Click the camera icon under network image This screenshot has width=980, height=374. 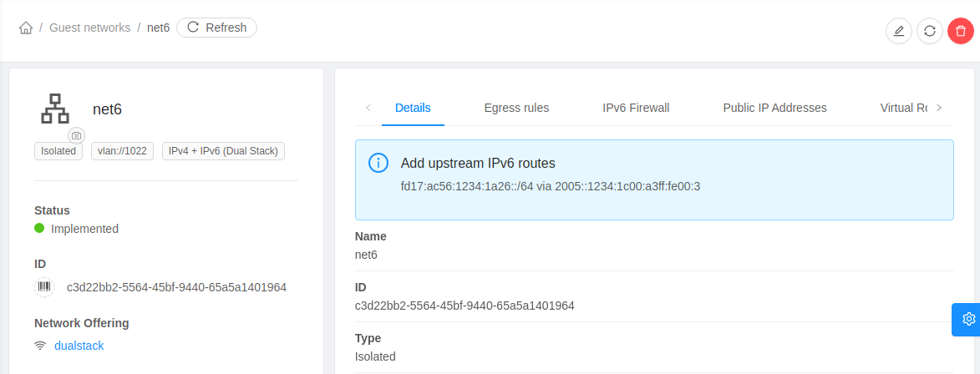point(77,135)
